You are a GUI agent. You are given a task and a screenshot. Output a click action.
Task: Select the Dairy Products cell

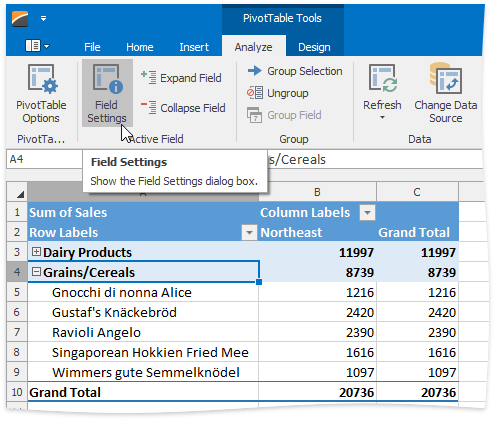[143, 252]
